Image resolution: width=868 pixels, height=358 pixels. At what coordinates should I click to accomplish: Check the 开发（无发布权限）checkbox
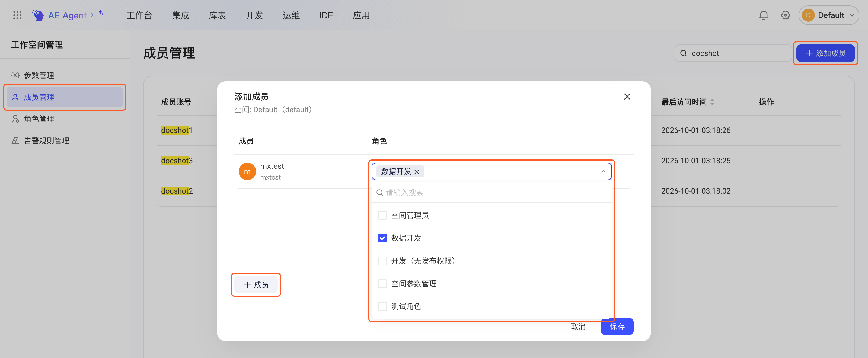coord(382,261)
